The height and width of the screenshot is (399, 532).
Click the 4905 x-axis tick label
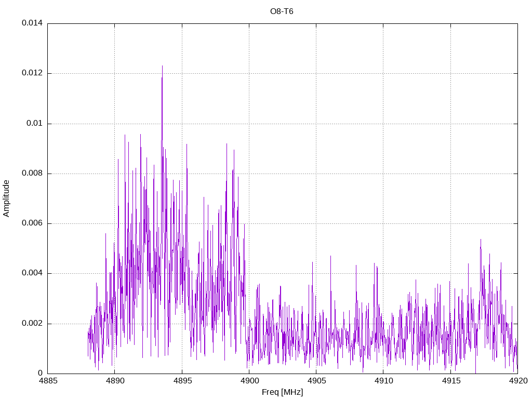click(x=316, y=381)
